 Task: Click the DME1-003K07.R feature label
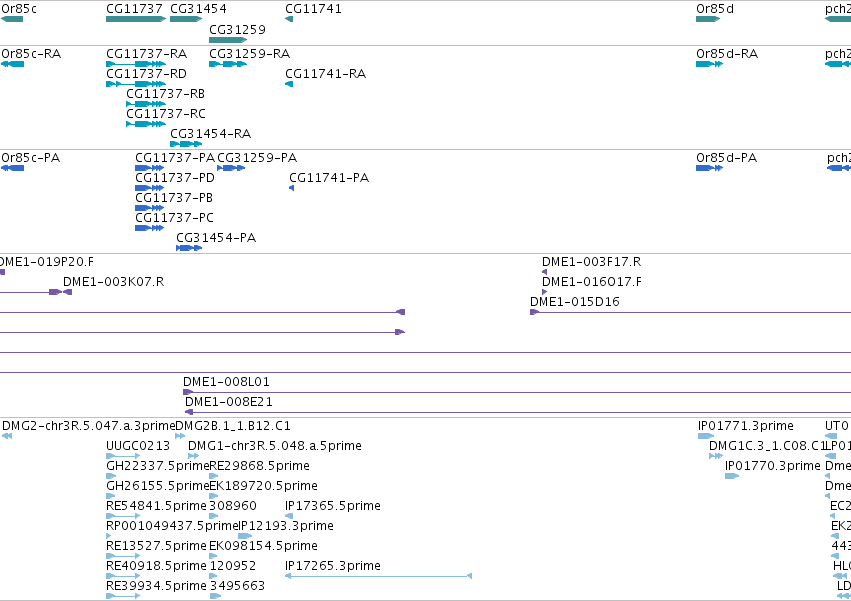[x=113, y=282]
